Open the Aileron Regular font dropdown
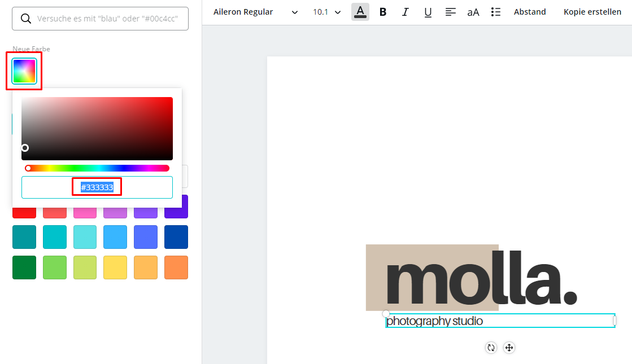This screenshot has height=364, width=632. (255, 12)
